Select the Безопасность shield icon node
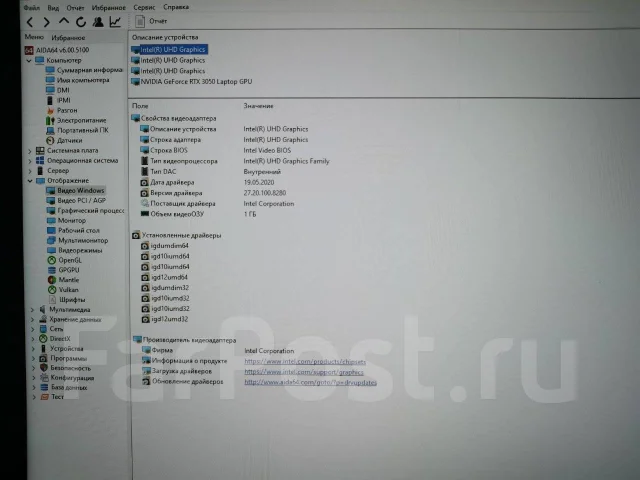This screenshot has width=640, height=480. 44,368
